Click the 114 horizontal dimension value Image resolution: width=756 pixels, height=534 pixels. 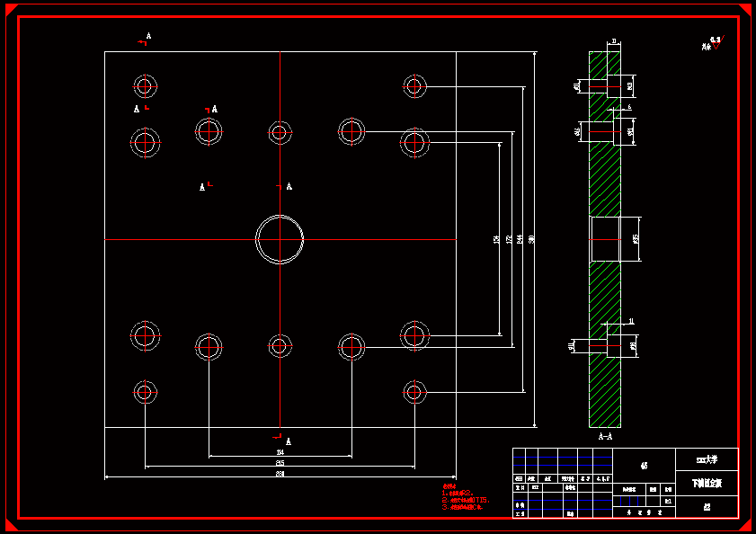(280, 452)
